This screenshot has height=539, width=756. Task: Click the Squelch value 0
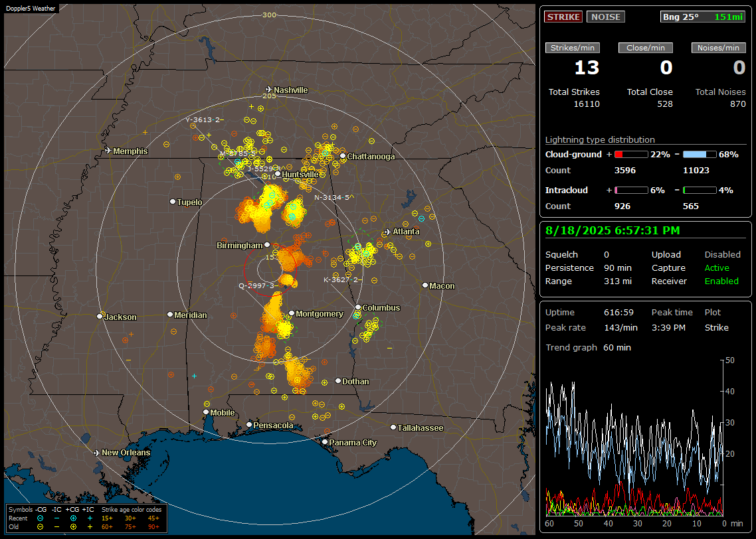click(x=607, y=255)
